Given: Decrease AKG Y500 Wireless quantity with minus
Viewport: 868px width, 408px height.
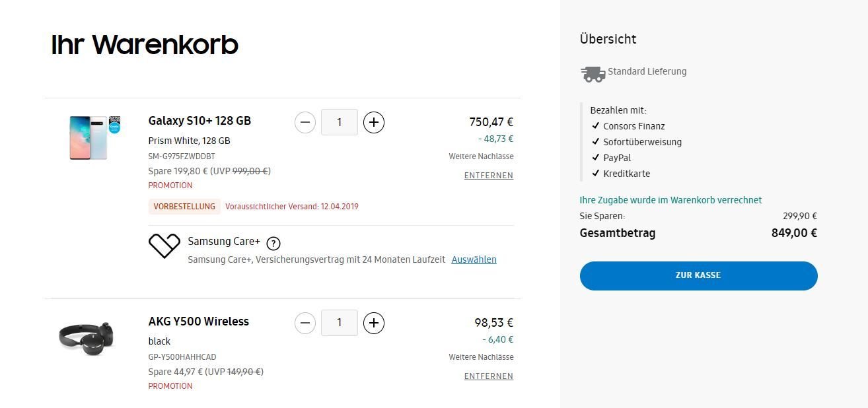Looking at the screenshot, I should click(x=305, y=323).
